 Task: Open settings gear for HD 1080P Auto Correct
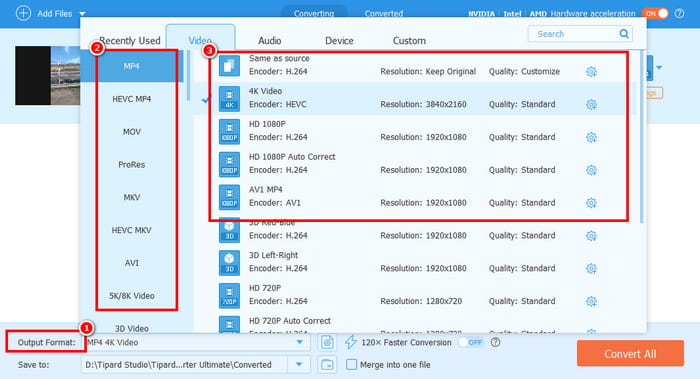[591, 170]
